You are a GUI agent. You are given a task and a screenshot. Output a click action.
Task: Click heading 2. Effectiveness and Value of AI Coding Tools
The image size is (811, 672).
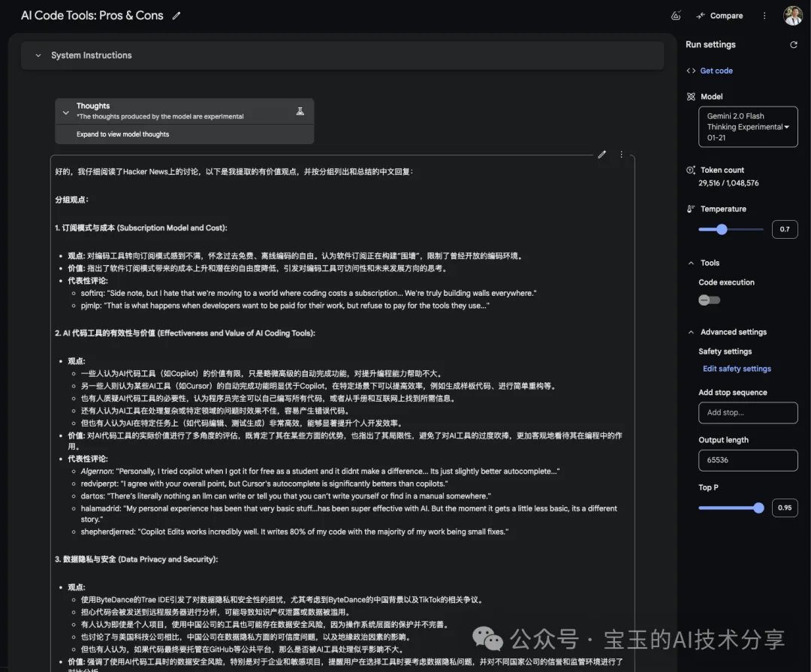(x=185, y=333)
